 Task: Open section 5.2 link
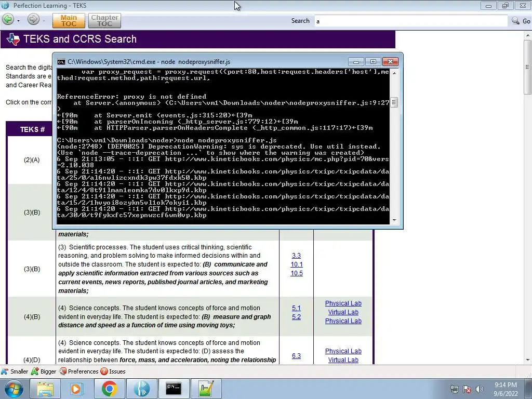pyautogui.click(x=296, y=317)
